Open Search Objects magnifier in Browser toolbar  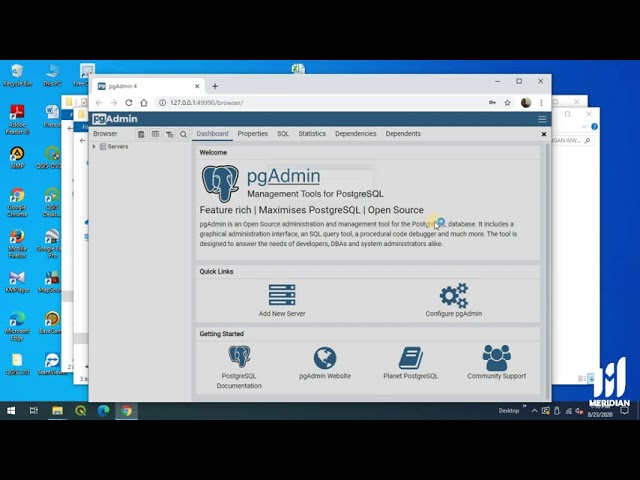(183, 134)
